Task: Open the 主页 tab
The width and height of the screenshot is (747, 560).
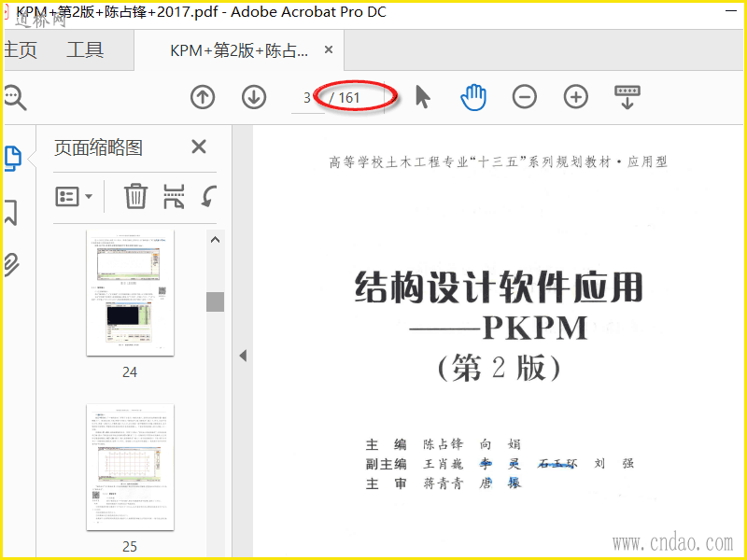Action: click(21, 50)
